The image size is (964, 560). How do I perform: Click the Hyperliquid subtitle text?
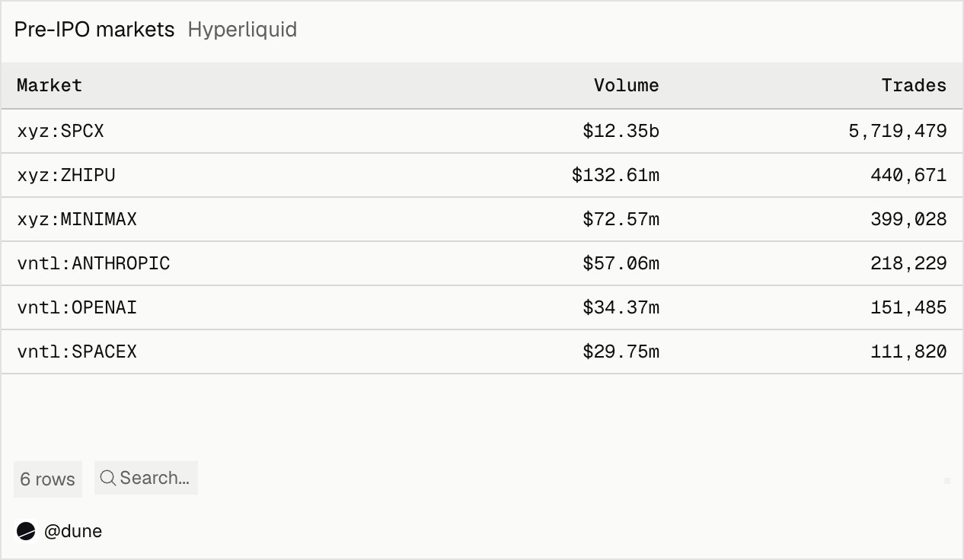242,30
